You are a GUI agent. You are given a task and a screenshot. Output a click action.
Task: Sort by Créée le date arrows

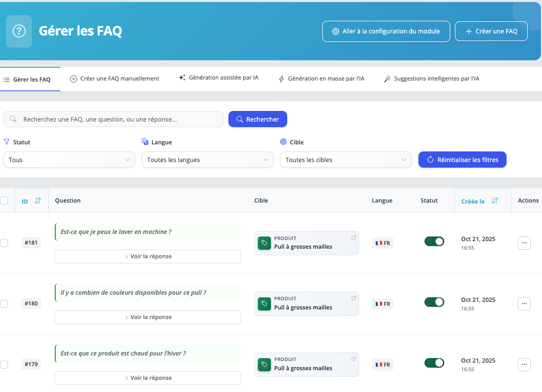point(495,201)
